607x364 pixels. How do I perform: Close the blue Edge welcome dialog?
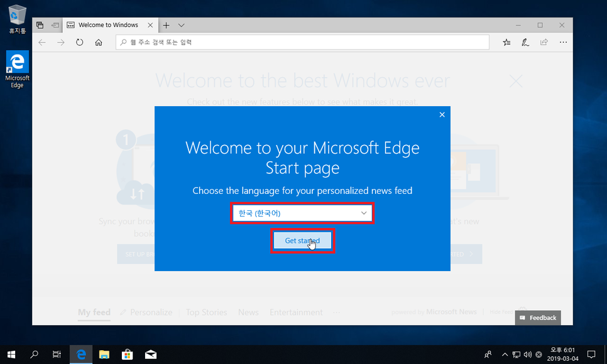pyautogui.click(x=442, y=114)
